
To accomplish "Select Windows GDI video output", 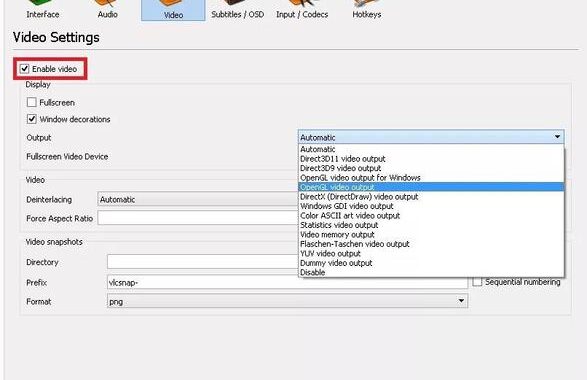I will (x=431, y=206).
